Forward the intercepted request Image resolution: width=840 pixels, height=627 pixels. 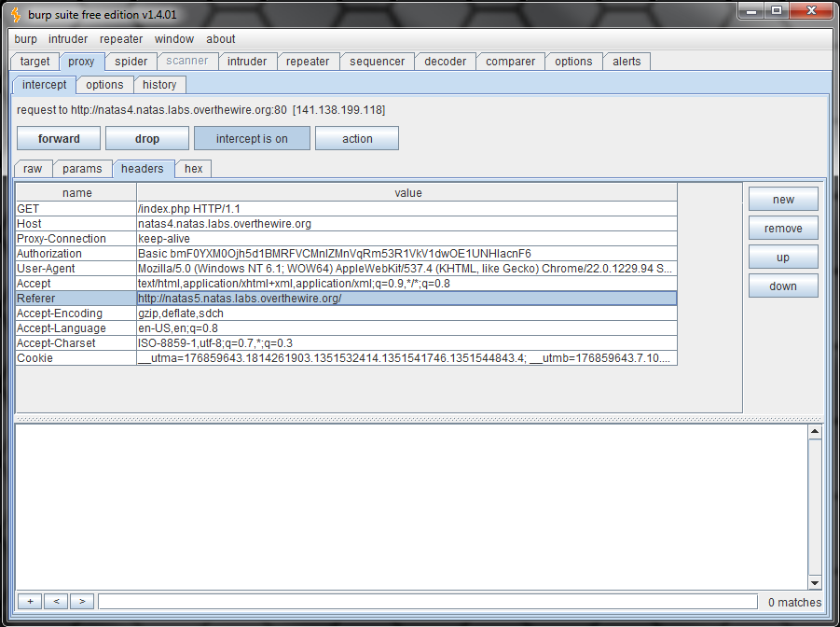pyautogui.click(x=59, y=138)
